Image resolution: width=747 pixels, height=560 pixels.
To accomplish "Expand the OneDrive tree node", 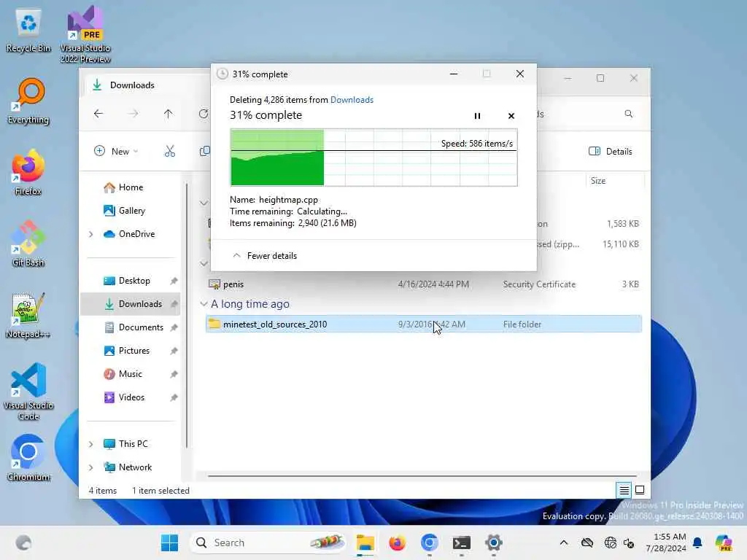I will [91, 234].
